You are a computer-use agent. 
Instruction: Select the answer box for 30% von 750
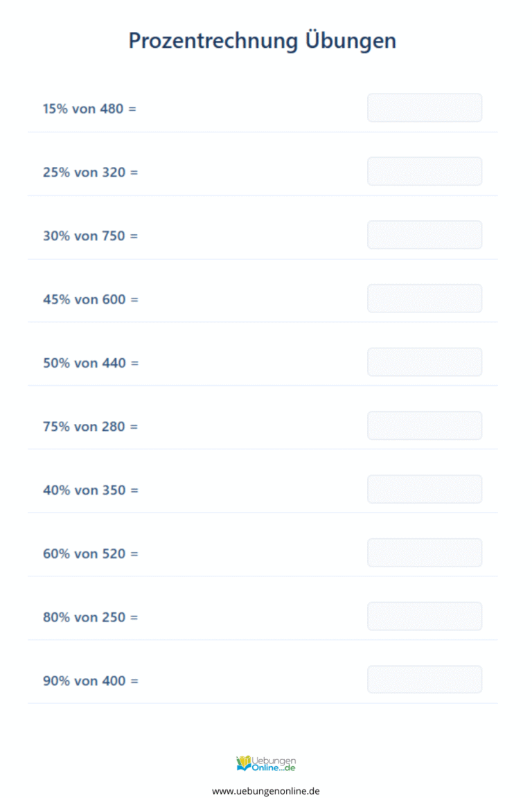click(x=425, y=235)
